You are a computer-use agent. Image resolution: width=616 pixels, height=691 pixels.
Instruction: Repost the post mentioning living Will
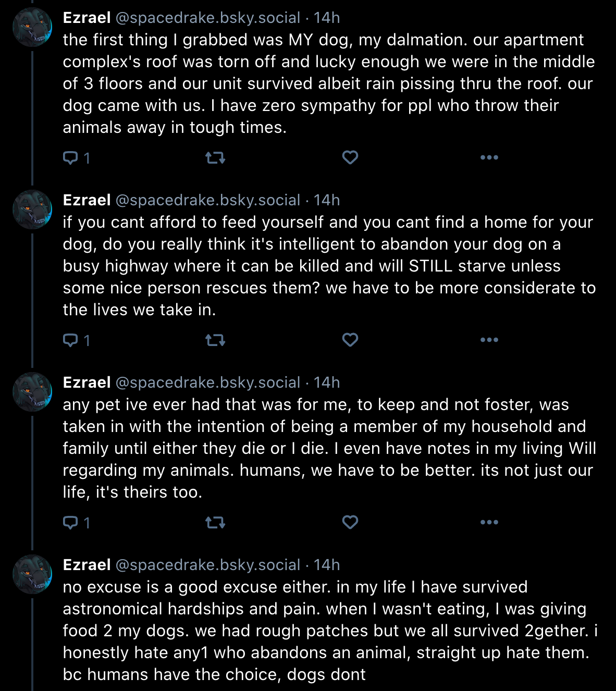coord(215,522)
